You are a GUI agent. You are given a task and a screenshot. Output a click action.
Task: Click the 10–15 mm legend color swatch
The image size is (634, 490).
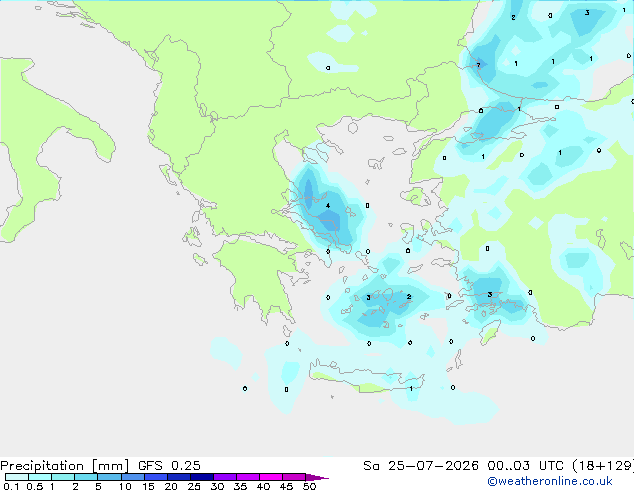(x=132, y=477)
